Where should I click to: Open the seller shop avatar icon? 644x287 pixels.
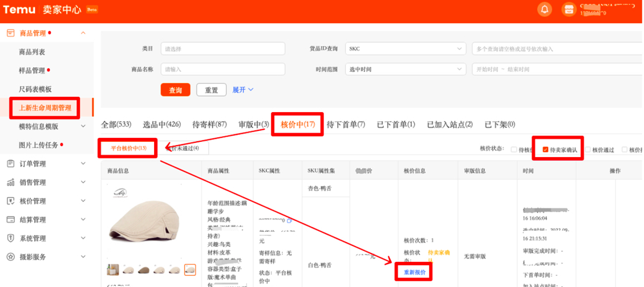(x=568, y=10)
